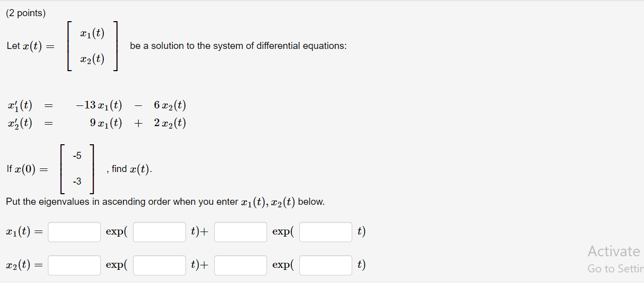
Task: Focus second coefficient box in x2(t) row
Action: coord(240,265)
